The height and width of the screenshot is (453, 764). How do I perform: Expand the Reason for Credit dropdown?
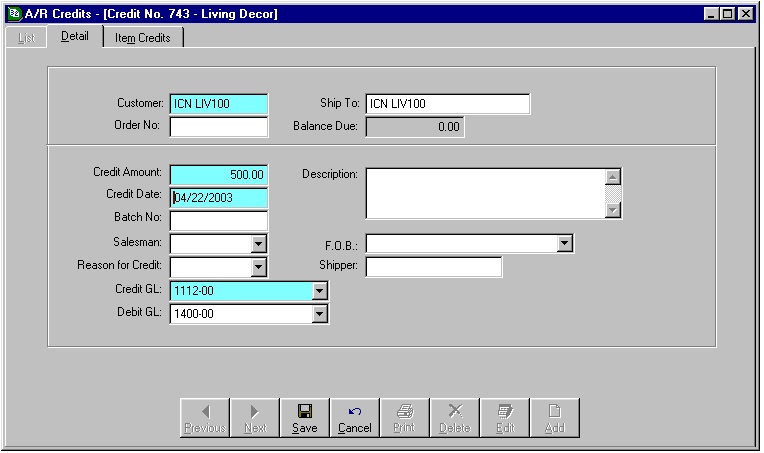(259, 267)
